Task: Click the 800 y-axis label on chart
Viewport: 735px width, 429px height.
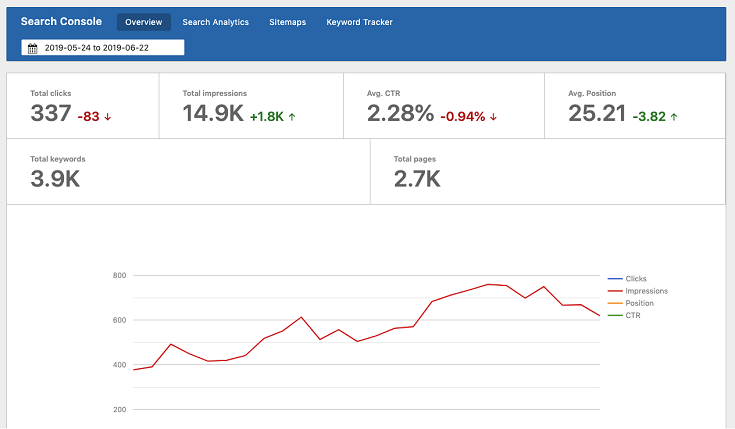Action: click(x=120, y=275)
